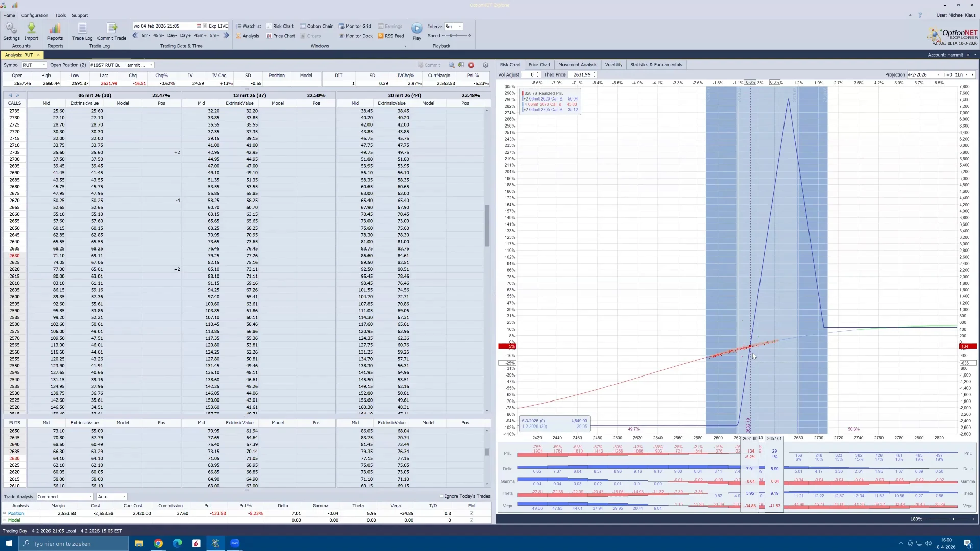Screen dimensions: 980x551
Task: Click the Windows taskbar search box
Action: point(74,543)
